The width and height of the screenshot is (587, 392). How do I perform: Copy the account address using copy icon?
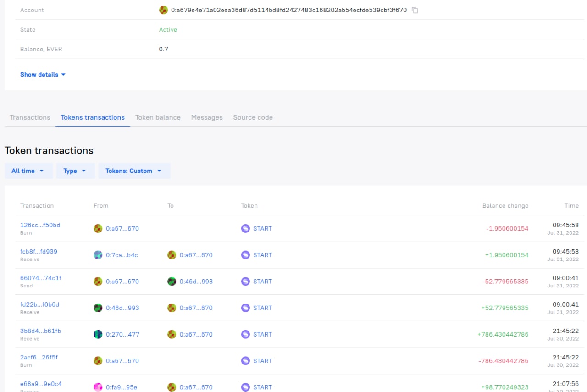pyautogui.click(x=415, y=10)
